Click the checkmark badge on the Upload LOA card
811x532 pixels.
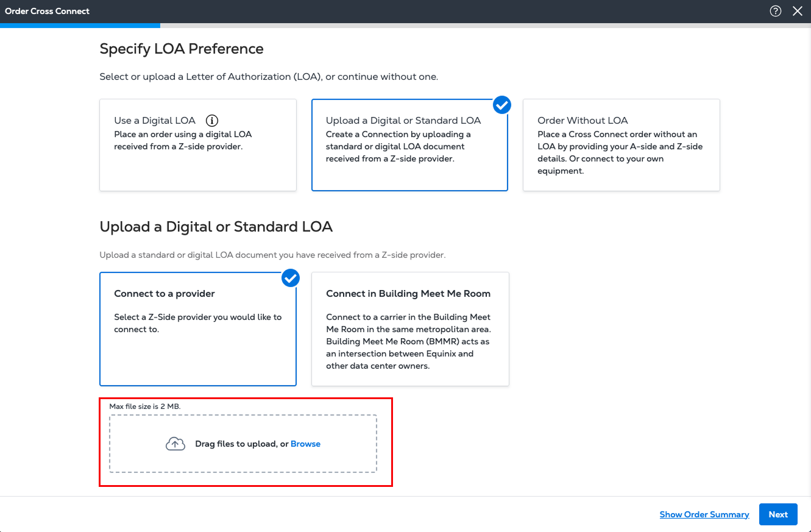pos(501,105)
